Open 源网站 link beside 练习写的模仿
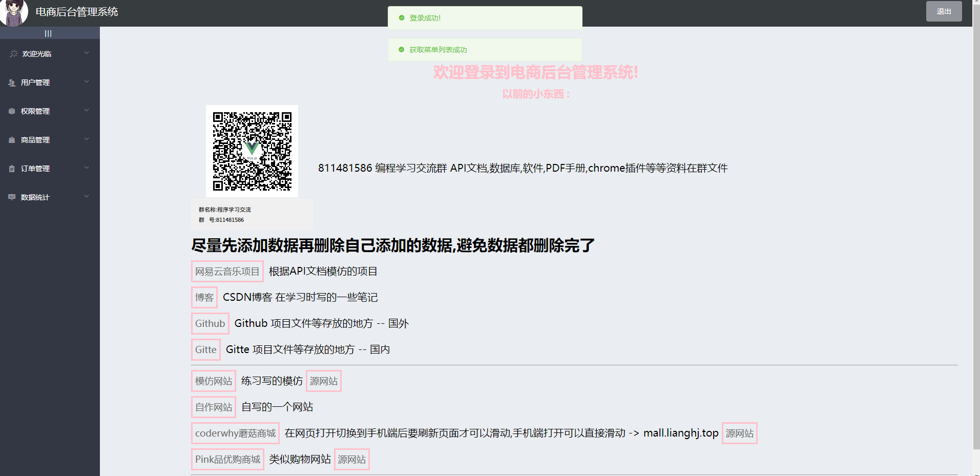This screenshot has height=476, width=980. click(x=324, y=381)
